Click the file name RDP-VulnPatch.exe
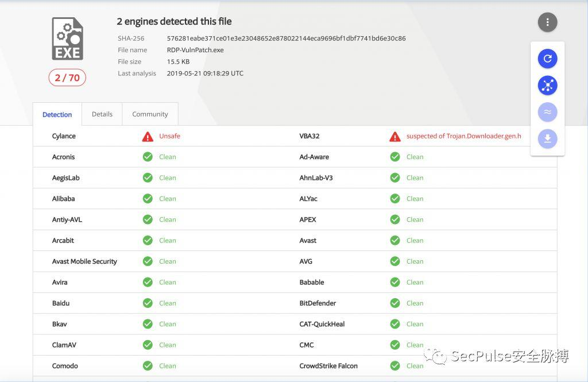This screenshot has height=382, width=588. pyautogui.click(x=195, y=50)
